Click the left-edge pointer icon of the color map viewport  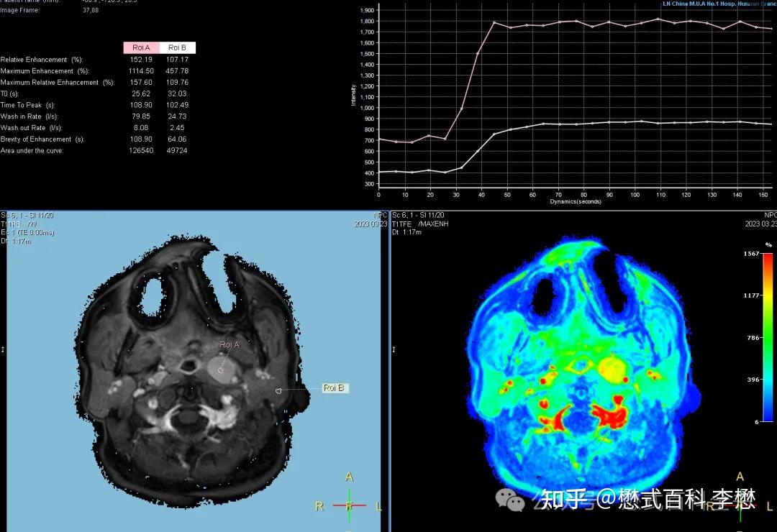coord(394,349)
